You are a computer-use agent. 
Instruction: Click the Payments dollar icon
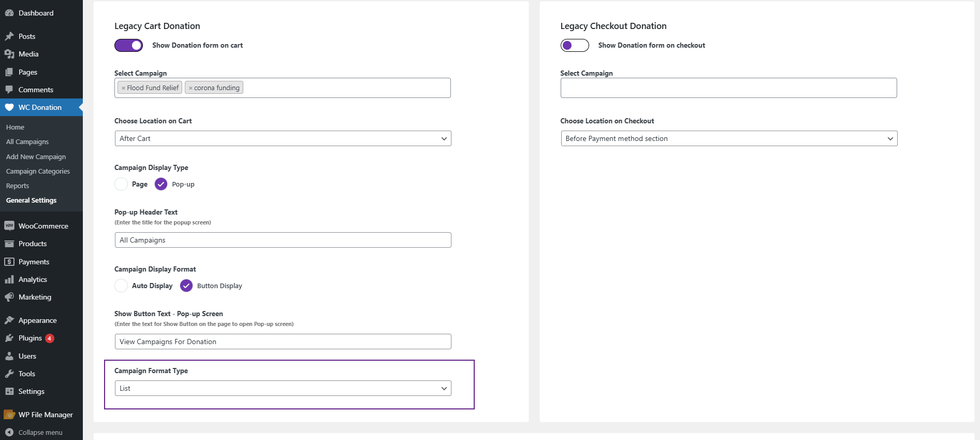9,262
